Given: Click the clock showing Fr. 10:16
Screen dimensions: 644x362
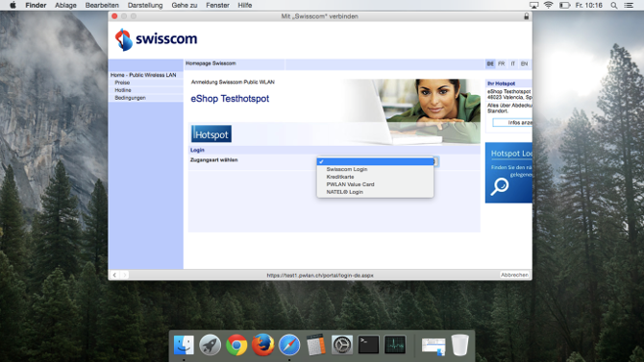Looking at the screenshot, I should (x=589, y=6).
